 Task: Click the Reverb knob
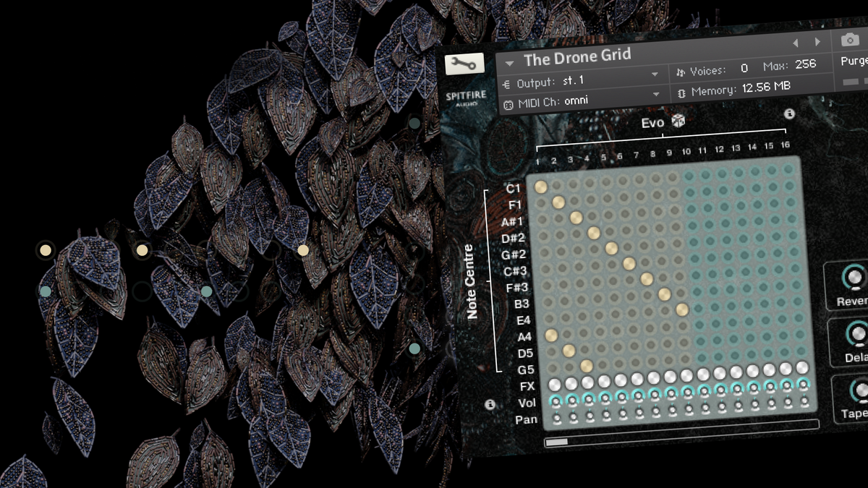tap(854, 278)
